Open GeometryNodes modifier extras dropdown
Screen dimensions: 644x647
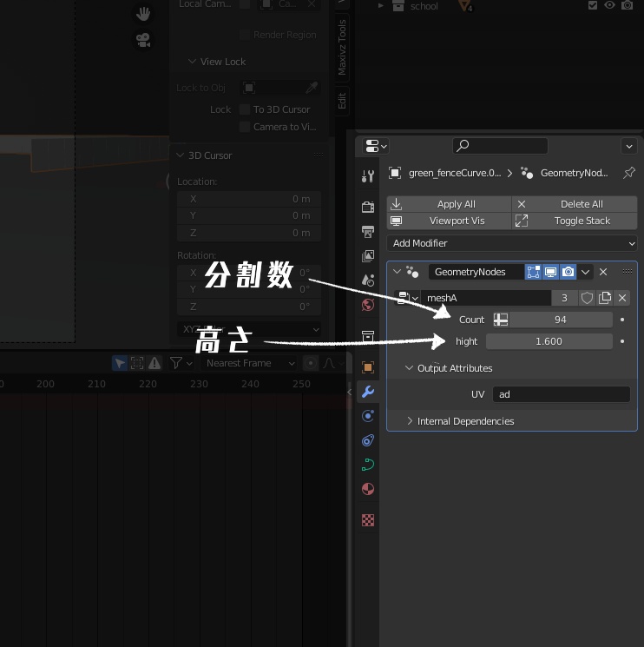(585, 272)
